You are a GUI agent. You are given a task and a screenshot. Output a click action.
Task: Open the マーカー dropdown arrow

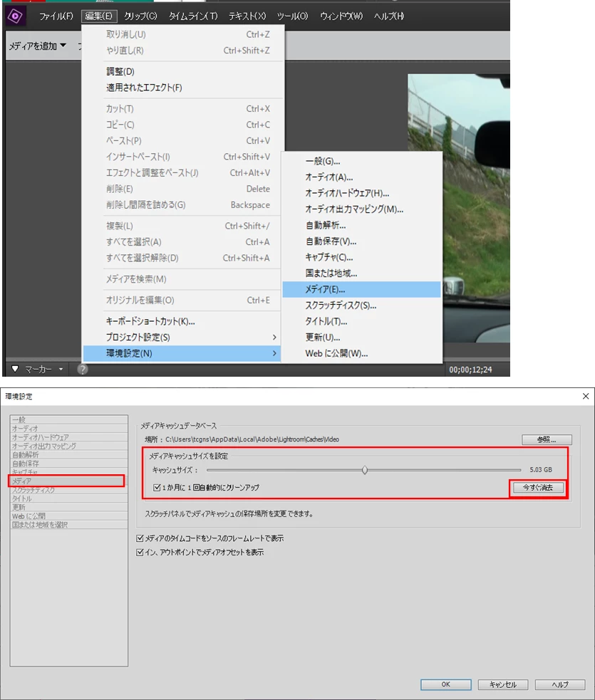(x=61, y=369)
